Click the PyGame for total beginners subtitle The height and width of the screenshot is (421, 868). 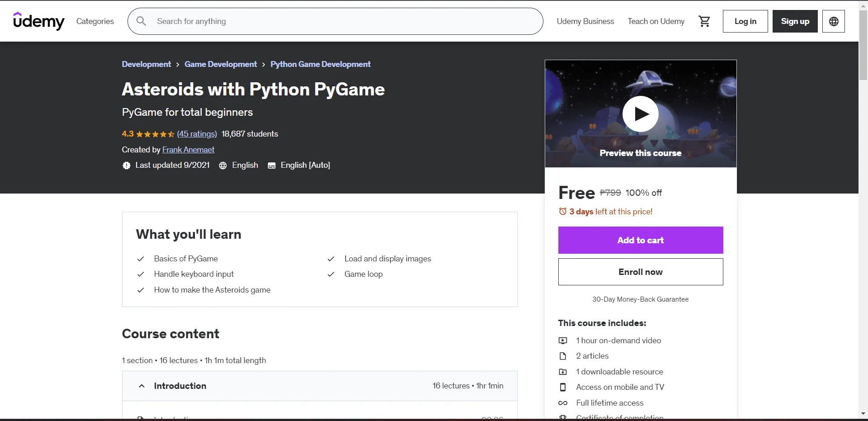point(187,112)
